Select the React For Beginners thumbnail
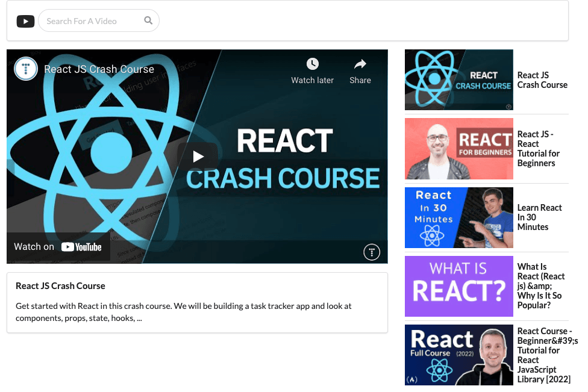Viewport: 588px width, 392px height. 459,149
